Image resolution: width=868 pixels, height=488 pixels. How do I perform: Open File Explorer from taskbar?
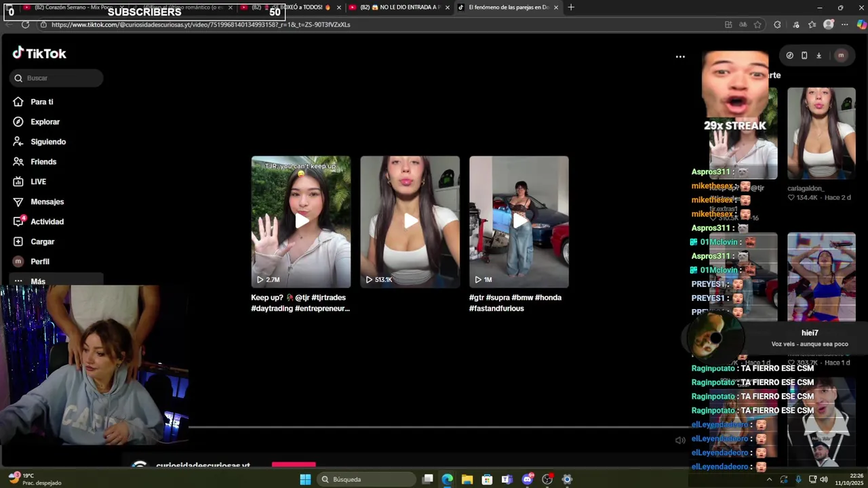pyautogui.click(x=467, y=479)
